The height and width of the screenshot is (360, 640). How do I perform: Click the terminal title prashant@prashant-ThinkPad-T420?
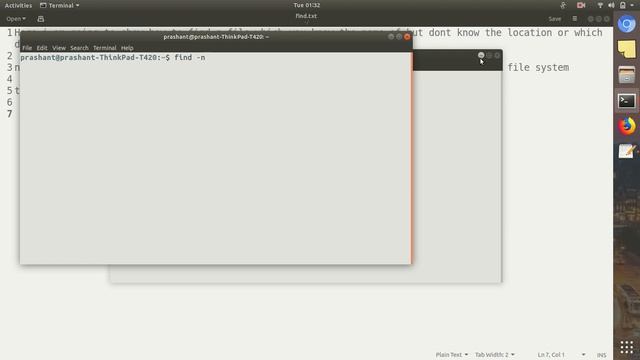click(216, 37)
